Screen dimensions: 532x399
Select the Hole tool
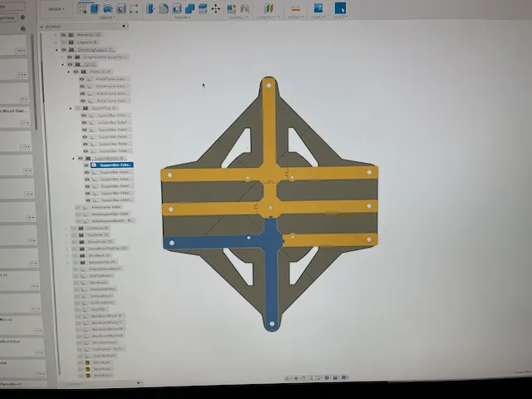point(121,9)
